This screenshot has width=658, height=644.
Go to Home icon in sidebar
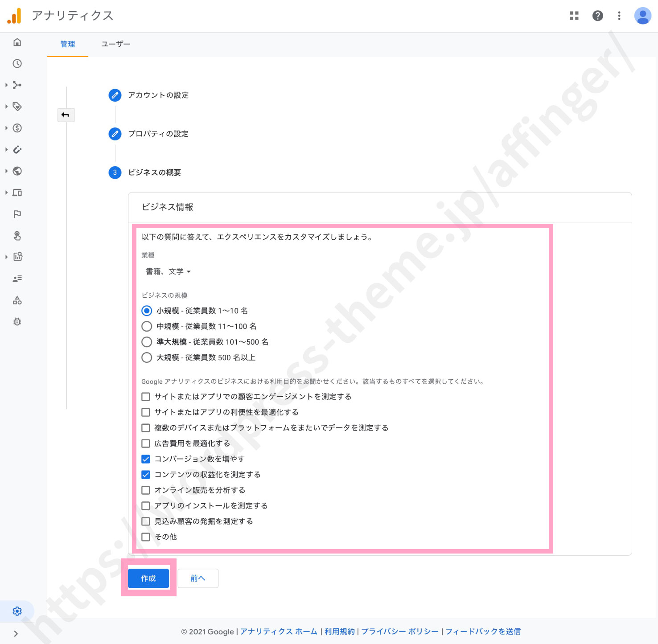17,42
